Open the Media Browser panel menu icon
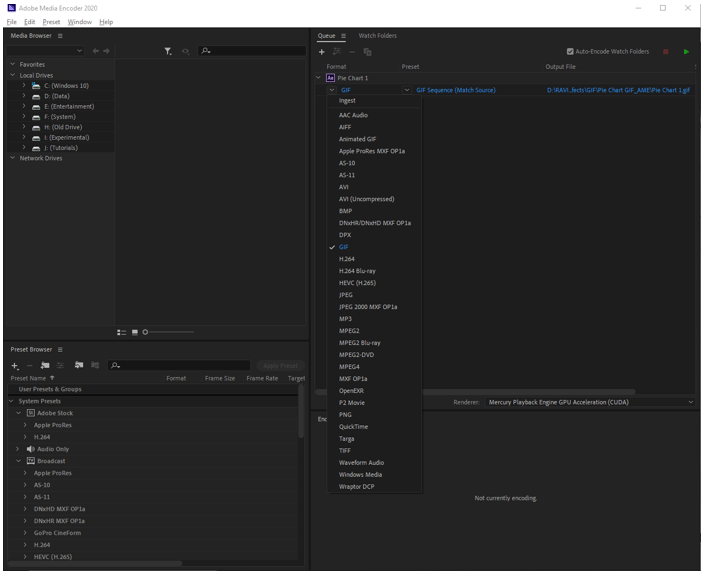The height and width of the screenshot is (576, 704). (60, 36)
